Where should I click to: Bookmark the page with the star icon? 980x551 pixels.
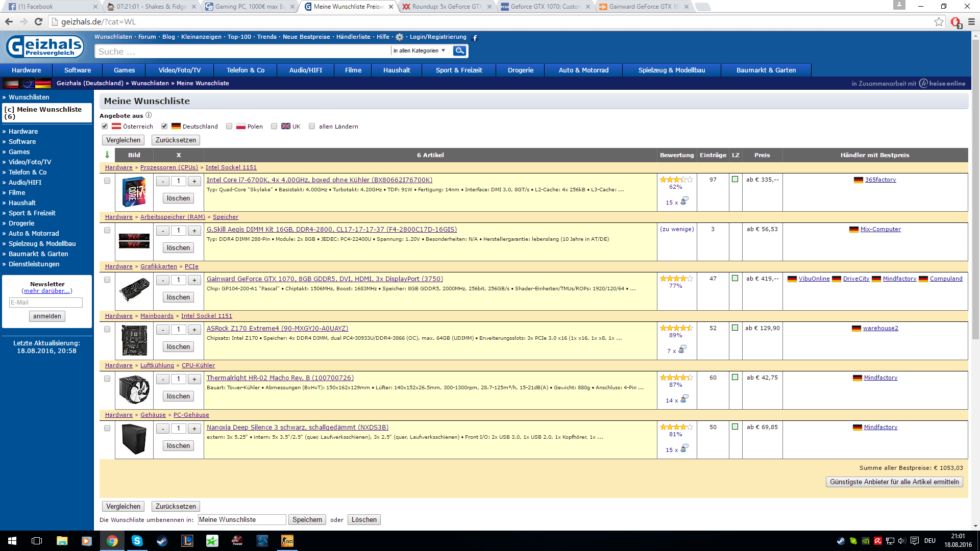(939, 21)
